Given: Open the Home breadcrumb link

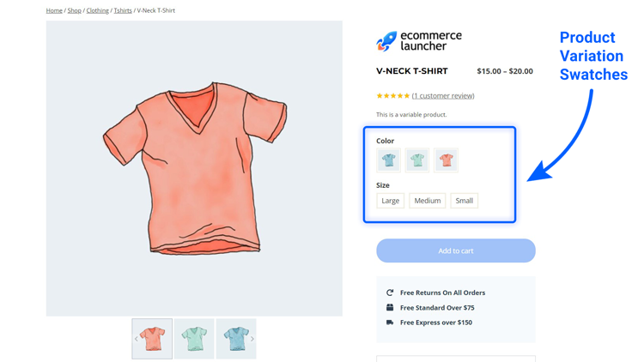Looking at the screenshot, I should coord(54,10).
